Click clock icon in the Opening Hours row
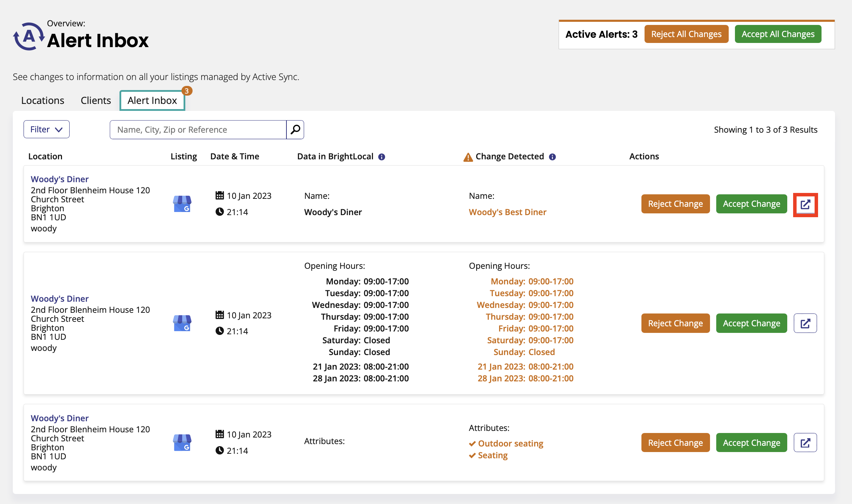 coord(220,331)
